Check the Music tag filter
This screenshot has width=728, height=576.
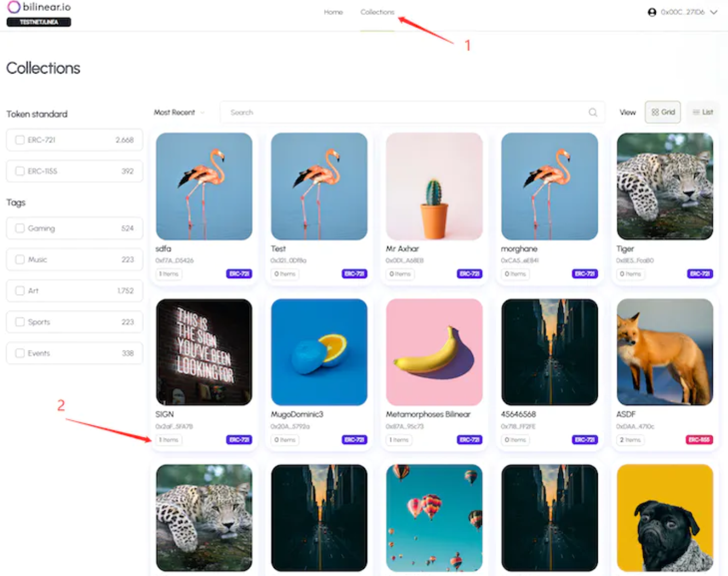coord(20,260)
